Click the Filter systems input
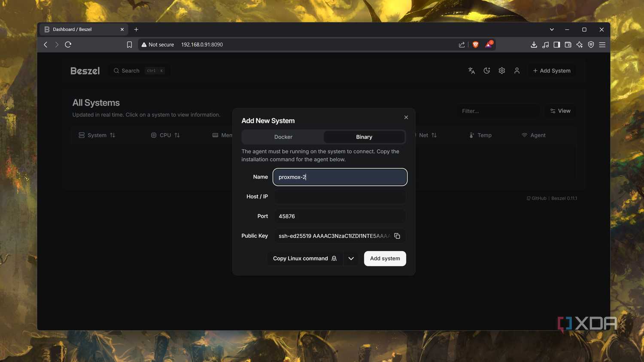 click(498, 111)
